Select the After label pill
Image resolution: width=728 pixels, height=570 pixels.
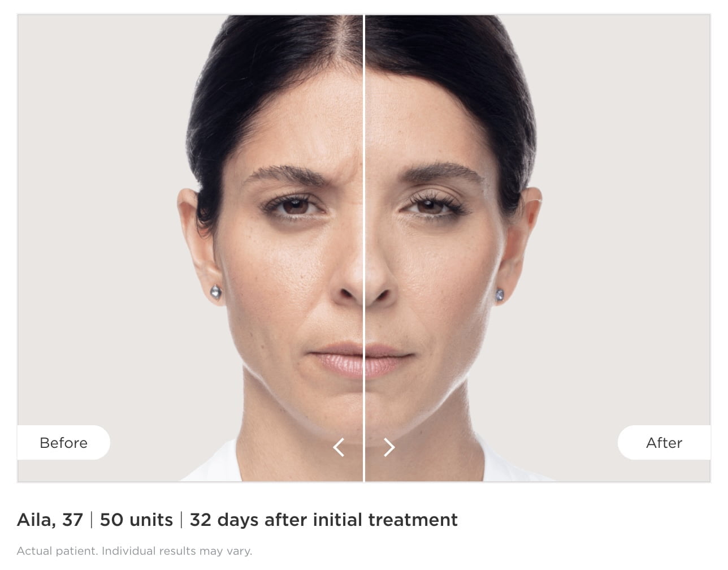[664, 443]
